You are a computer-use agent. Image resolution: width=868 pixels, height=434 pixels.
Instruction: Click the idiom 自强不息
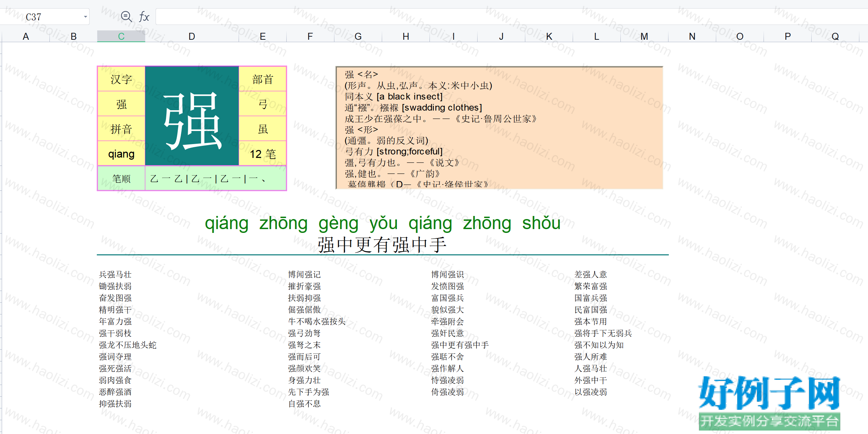pyautogui.click(x=304, y=404)
